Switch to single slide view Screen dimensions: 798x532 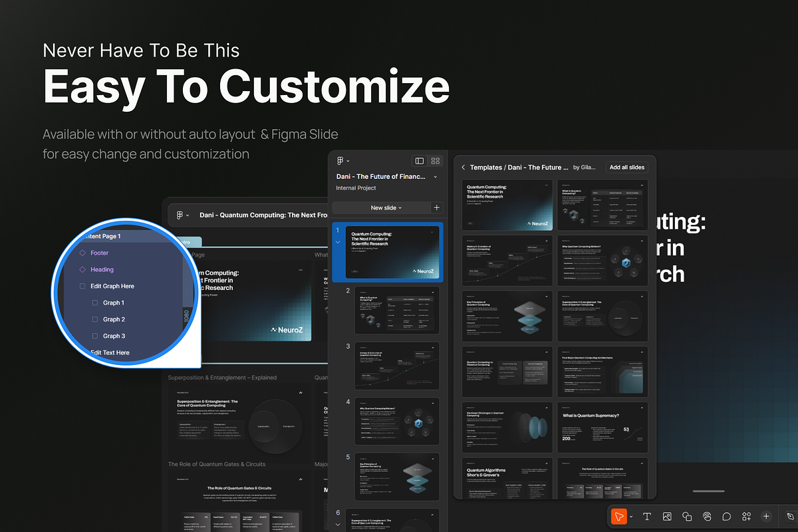point(419,161)
